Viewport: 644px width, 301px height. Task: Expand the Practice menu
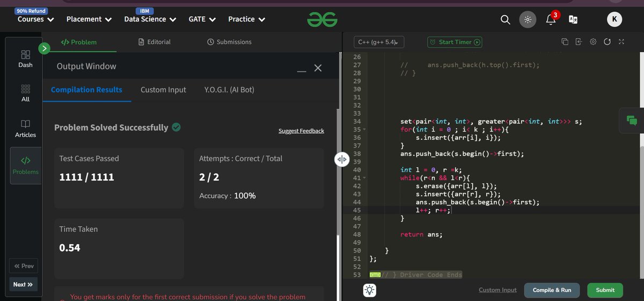pos(247,19)
